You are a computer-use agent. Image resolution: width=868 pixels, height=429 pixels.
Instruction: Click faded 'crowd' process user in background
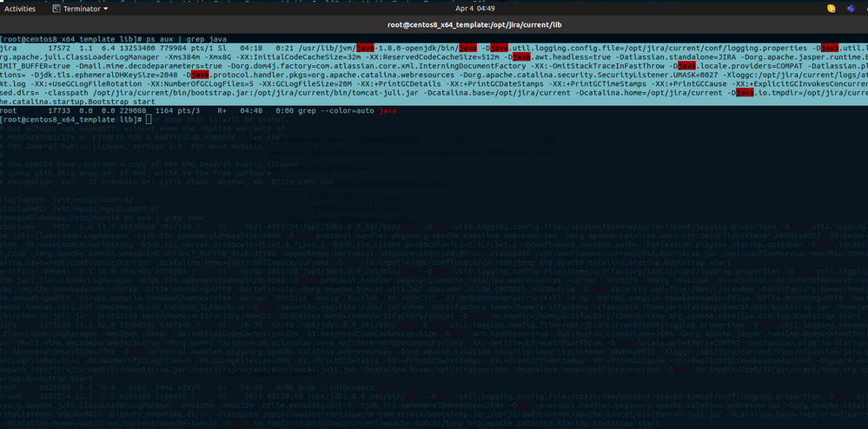coord(10,396)
